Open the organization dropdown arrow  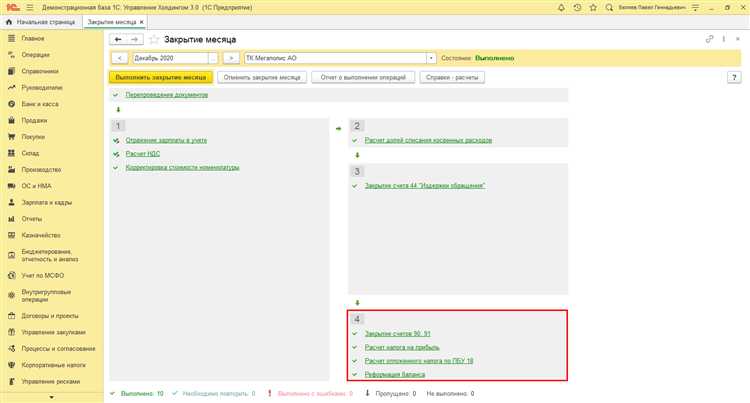coord(431,58)
